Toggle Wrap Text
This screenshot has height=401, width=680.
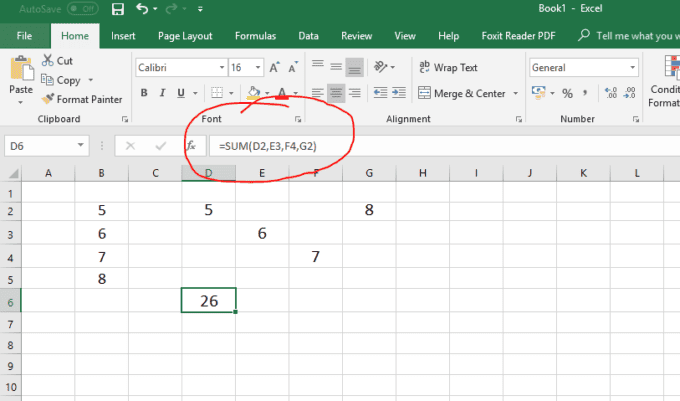point(448,68)
